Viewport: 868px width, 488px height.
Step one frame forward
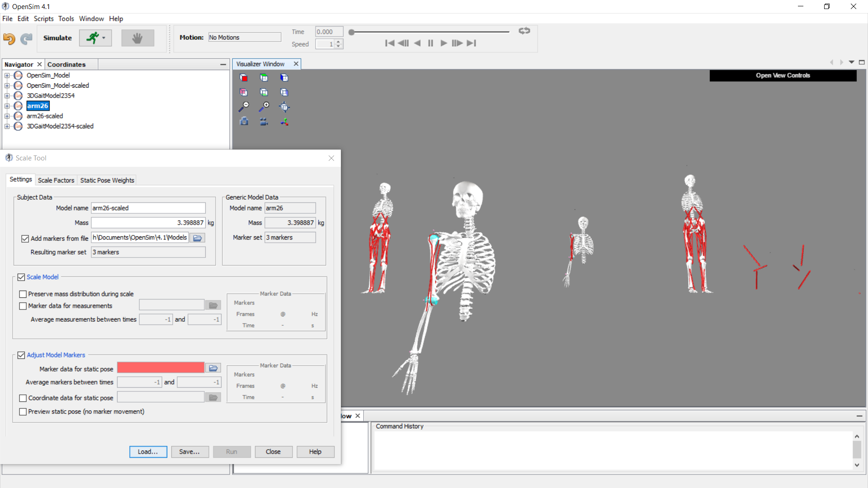click(x=457, y=43)
